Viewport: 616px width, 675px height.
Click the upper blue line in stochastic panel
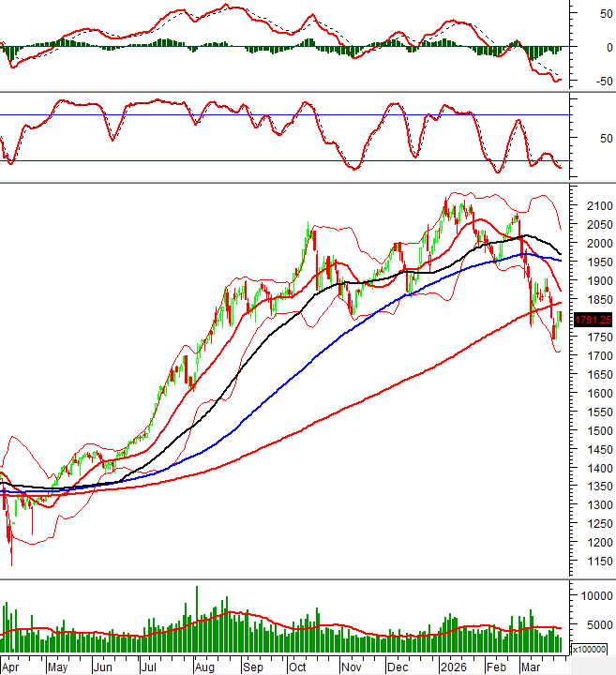pyautogui.click(x=281, y=114)
